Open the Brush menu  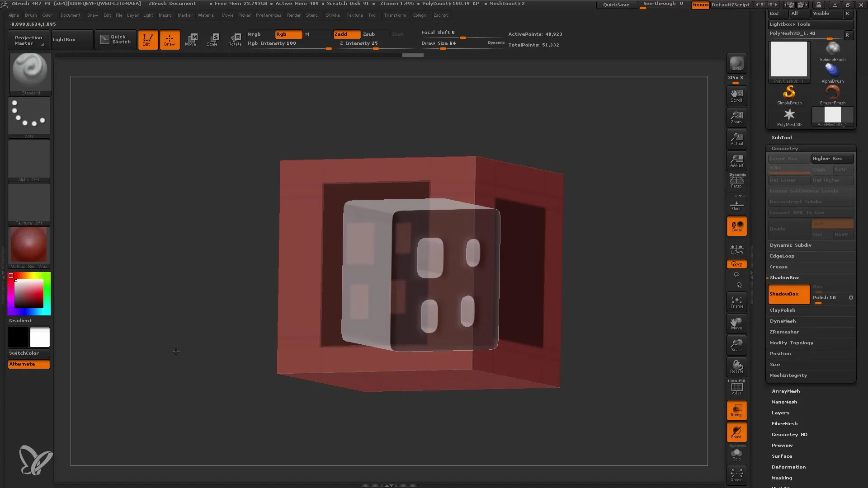(31, 15)
